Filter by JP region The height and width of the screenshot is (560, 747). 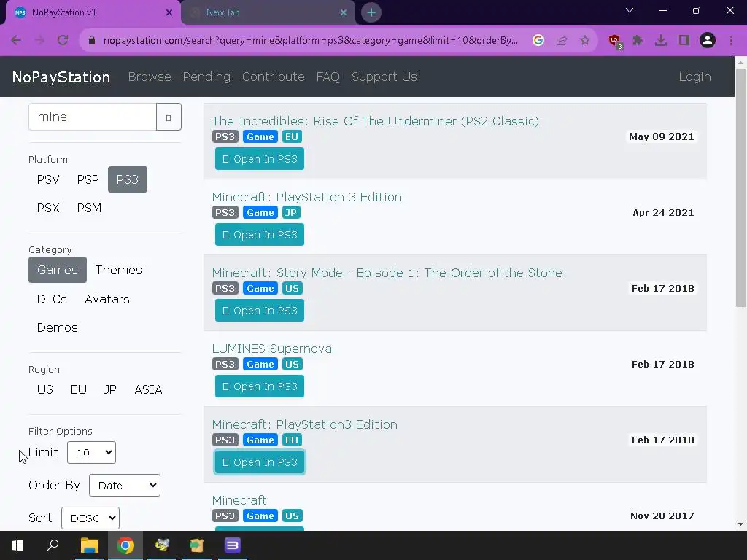110,389
